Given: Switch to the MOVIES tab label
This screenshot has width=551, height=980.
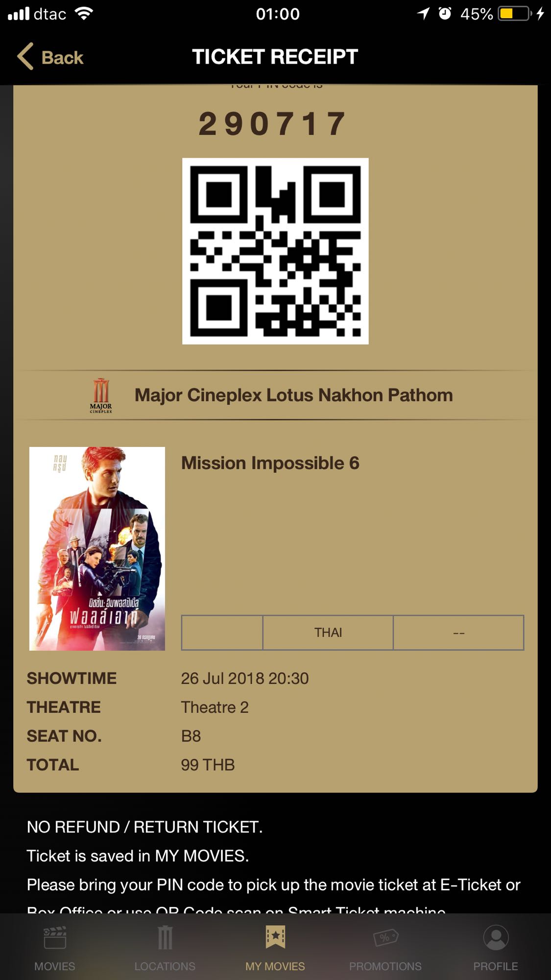Looking at the screenshot, I should point(55,966).
